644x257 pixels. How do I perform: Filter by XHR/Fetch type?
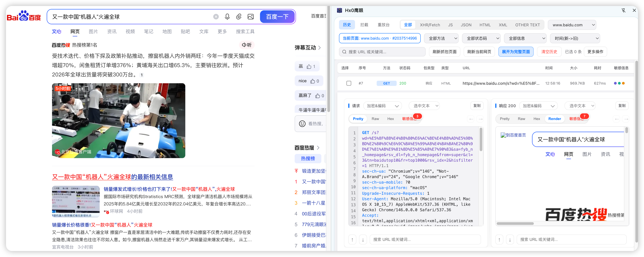430,25
